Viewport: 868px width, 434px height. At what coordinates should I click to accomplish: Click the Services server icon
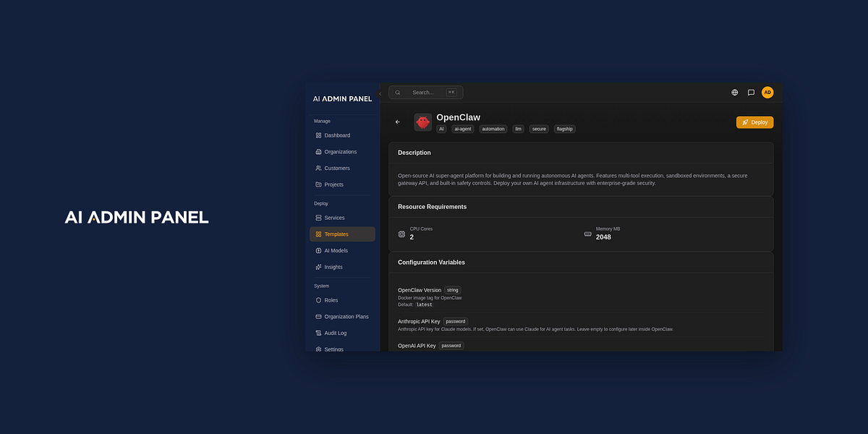(x=318, y=218)
